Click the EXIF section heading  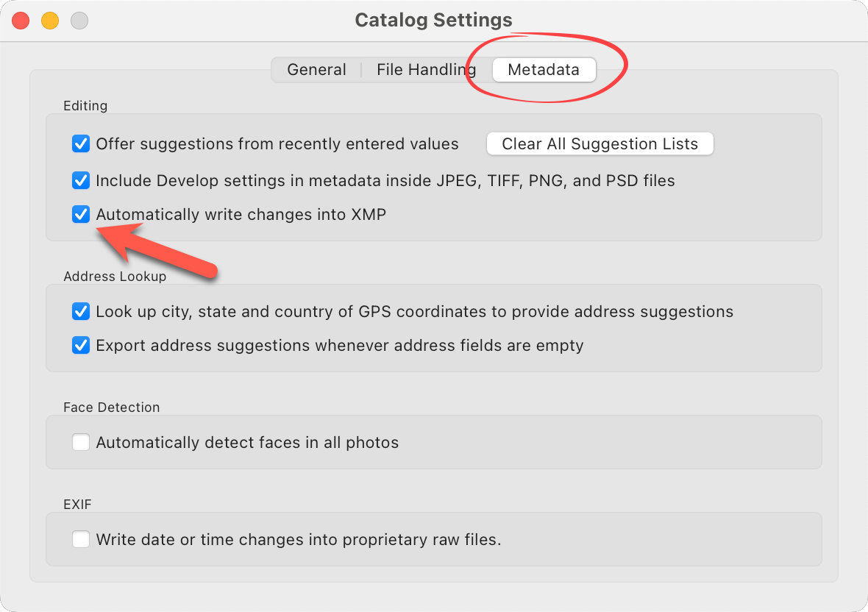coord(77,505)
